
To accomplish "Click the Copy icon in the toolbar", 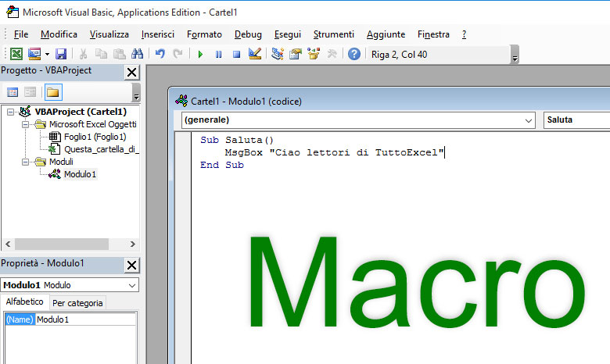I will (101, 54).
